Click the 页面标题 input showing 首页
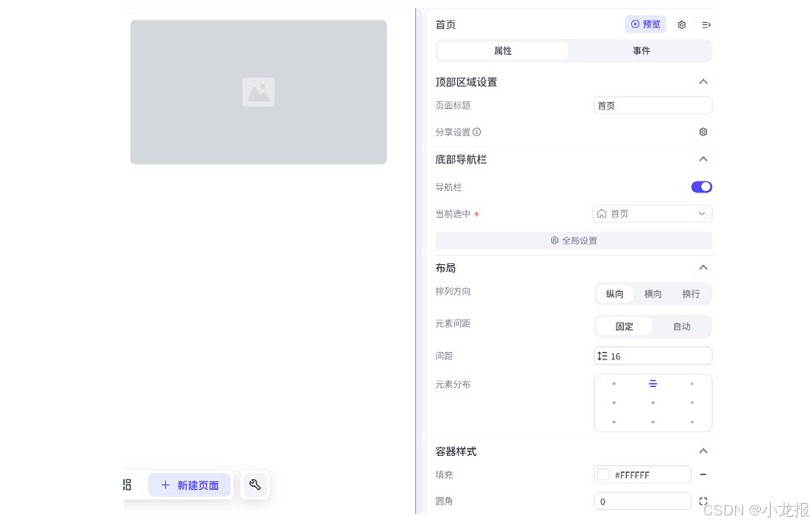Image resolution: width=812 pixels, height=523 pixels. click(x=652, y=105)
